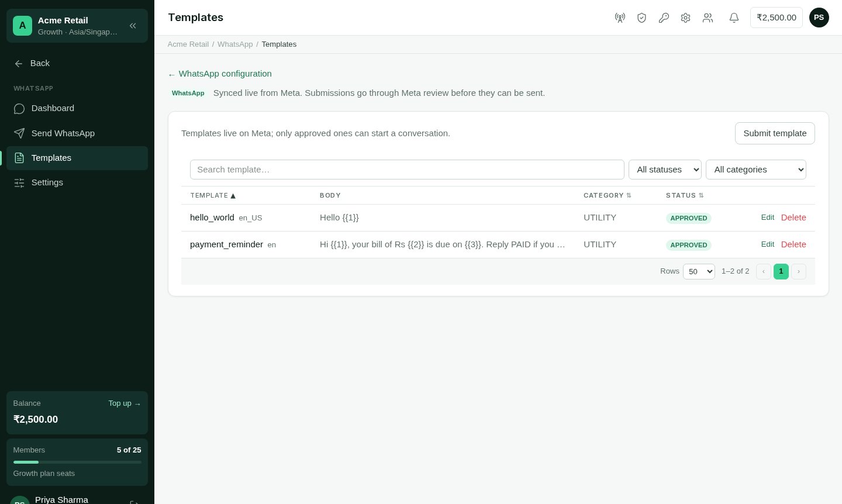Open the Rows per page dropdown
This screenshot has height=504, width=842.
tap(699, 271)
